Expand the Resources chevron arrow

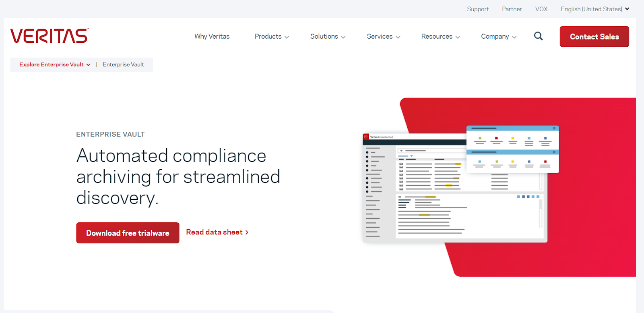click(x=457, y=37)
